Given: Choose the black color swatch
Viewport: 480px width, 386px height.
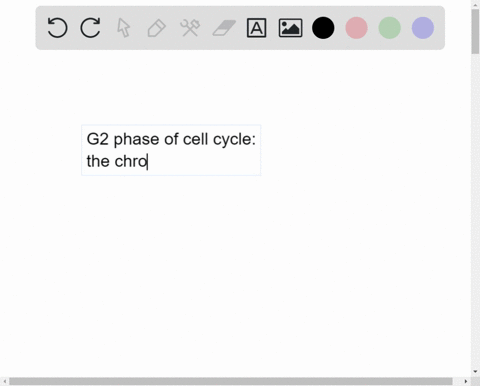Looking at the screenshot, I should point(323,28).
